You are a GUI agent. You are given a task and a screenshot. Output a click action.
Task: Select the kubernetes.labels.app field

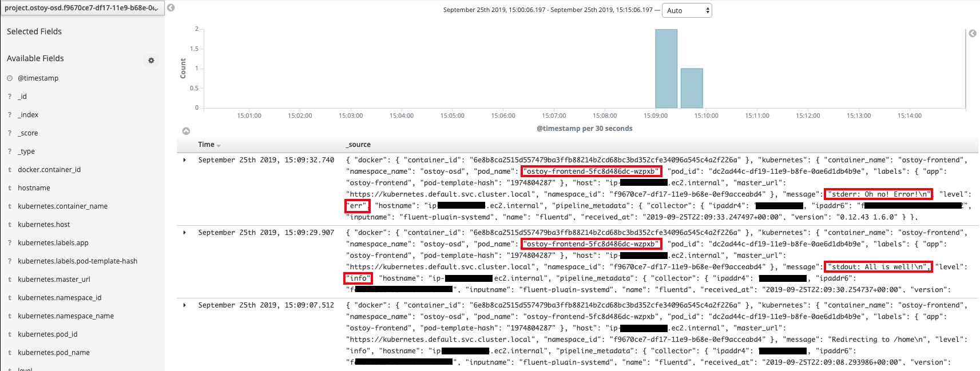point(53,243)
